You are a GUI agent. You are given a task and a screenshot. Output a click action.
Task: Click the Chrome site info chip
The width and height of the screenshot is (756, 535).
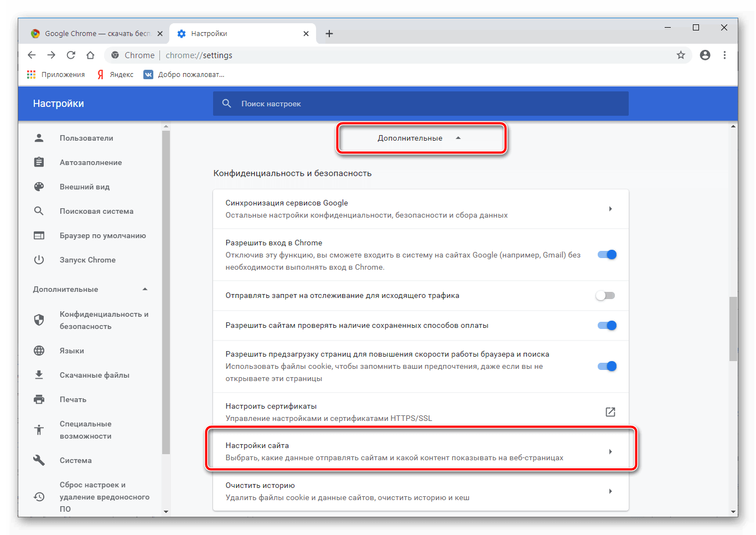(x=133, y=55)
